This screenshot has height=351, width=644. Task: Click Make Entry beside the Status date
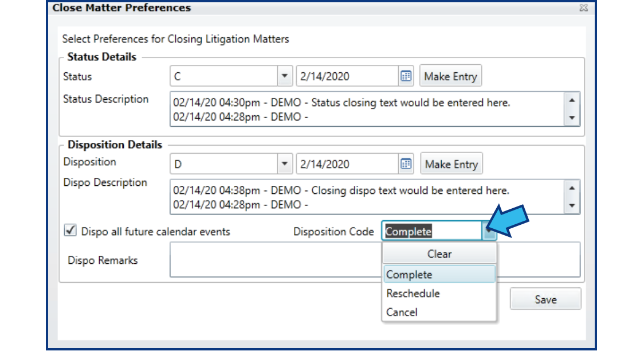click(450, 75)
